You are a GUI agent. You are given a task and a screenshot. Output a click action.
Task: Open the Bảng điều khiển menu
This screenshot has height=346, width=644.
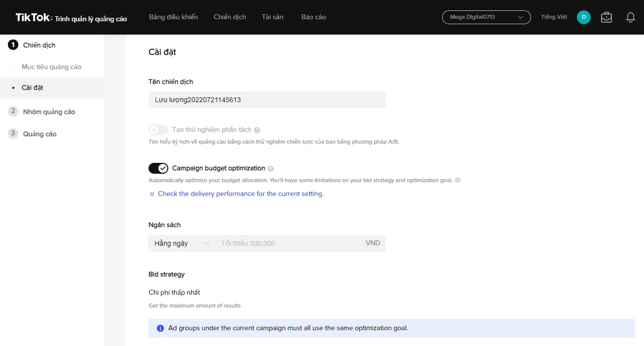pos(173,17)
